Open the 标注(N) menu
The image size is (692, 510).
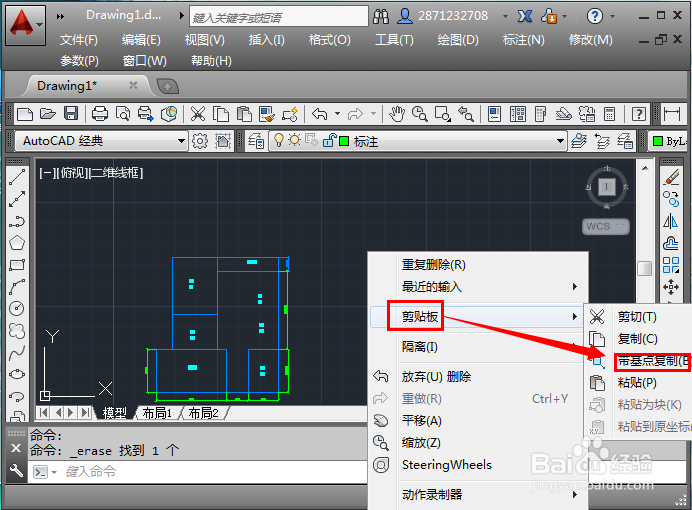pos(523,40)
